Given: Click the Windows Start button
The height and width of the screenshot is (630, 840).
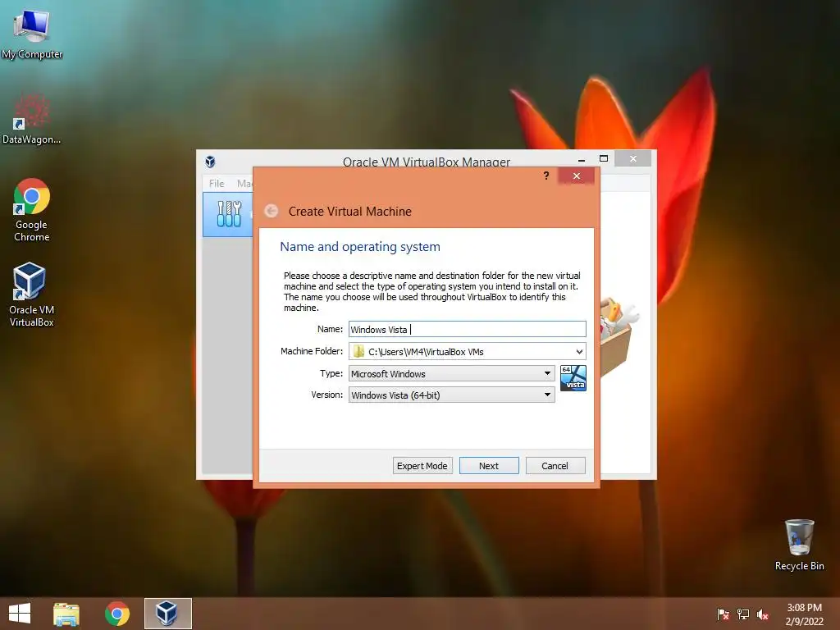Looking at the screenshot, I should pyautogui.click(x=20, y=614).
